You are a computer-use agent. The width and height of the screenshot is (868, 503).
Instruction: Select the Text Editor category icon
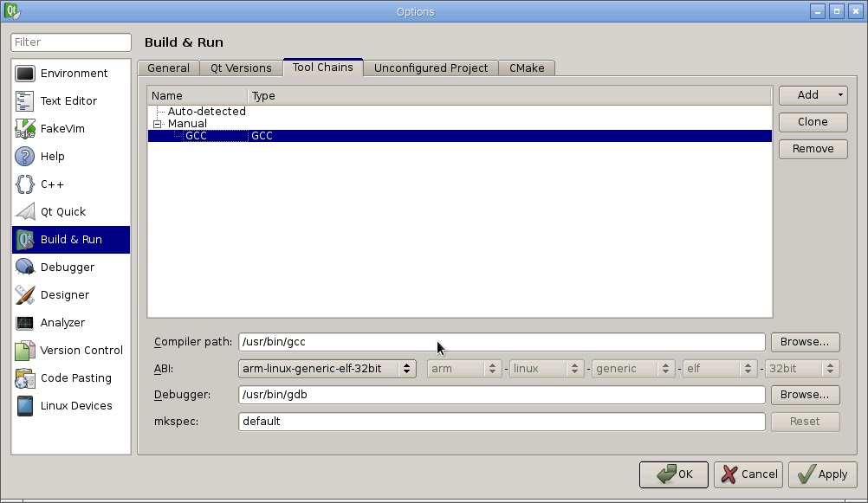[x=25, y=101]
